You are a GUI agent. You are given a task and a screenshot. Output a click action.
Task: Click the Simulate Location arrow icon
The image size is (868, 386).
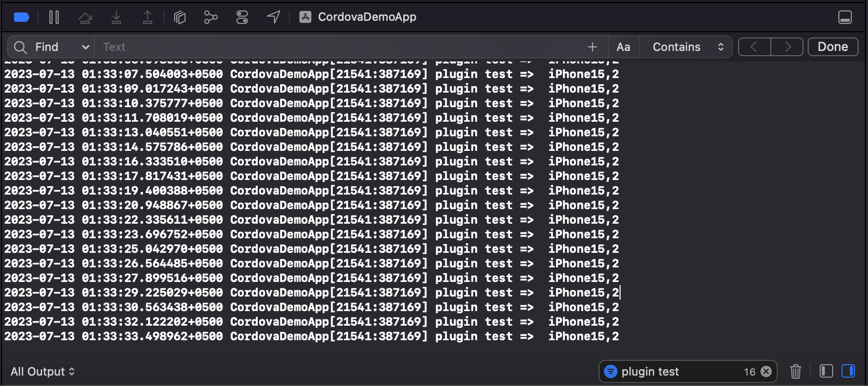pos(273,18)
